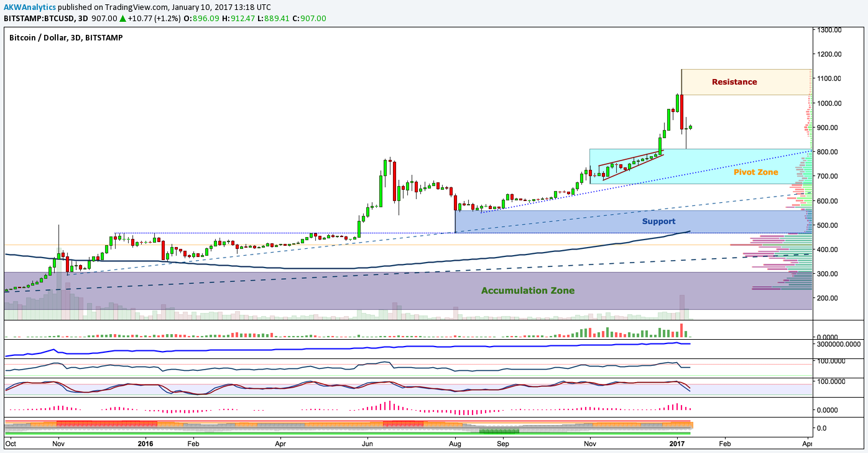This screenshot has width=868, height=453.
Task: Click the 2016 label on the time axis
Action: [145, 444]
